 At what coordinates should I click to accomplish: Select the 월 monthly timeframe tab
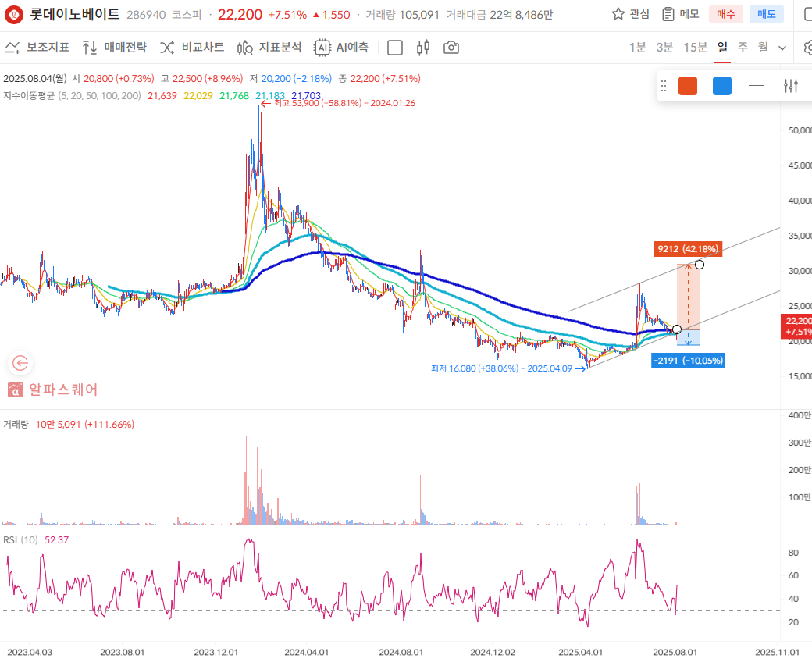763,47
